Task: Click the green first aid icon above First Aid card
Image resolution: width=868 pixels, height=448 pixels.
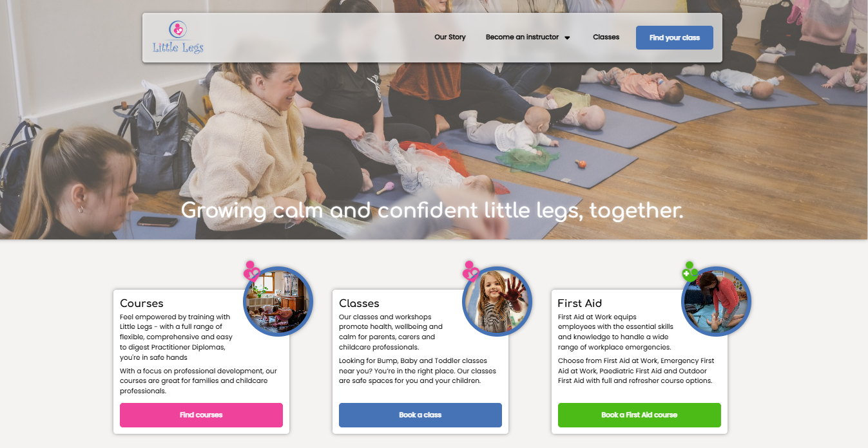Action: 690,271
